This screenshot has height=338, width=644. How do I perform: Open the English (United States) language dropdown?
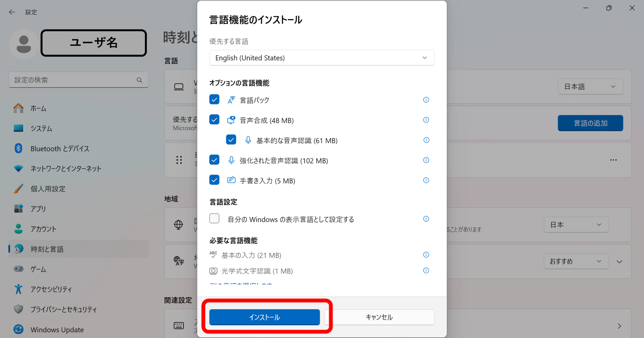click(x=322, y=58)
